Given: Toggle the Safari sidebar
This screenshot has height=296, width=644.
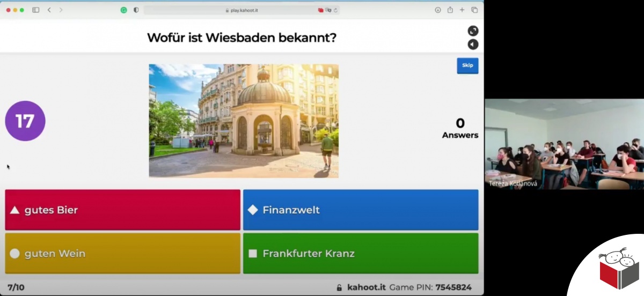Looking at the screenshot, I should coord(36,10).
